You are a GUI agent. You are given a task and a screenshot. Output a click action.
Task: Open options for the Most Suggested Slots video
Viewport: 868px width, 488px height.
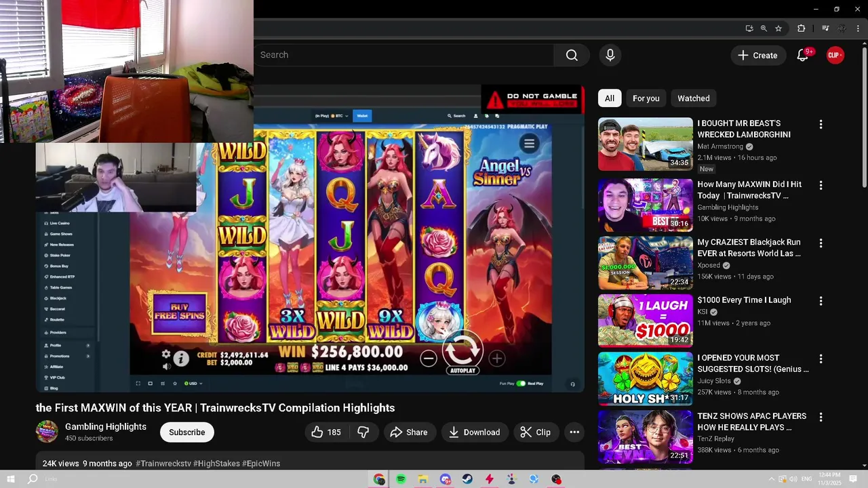click(821, 359)
